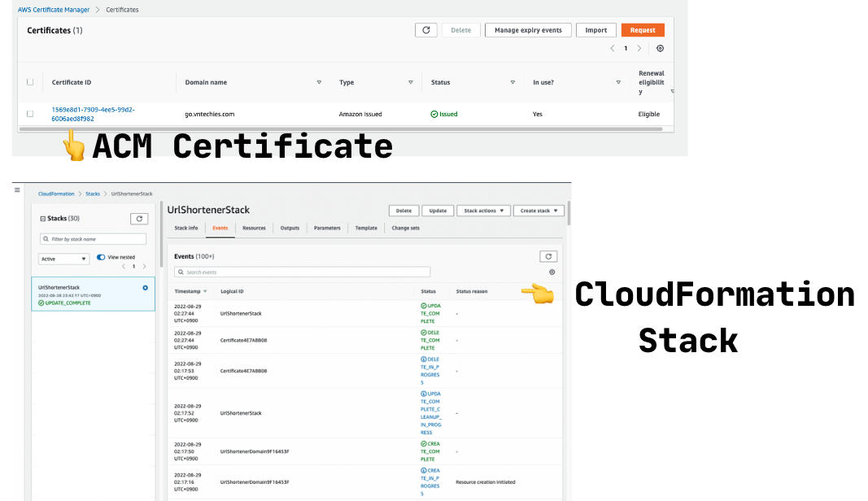Image resolution: width=868 pixels, height=501 pixels.
Task: Select the UrlShortenerStack radio button
Action: click(145, 288)
